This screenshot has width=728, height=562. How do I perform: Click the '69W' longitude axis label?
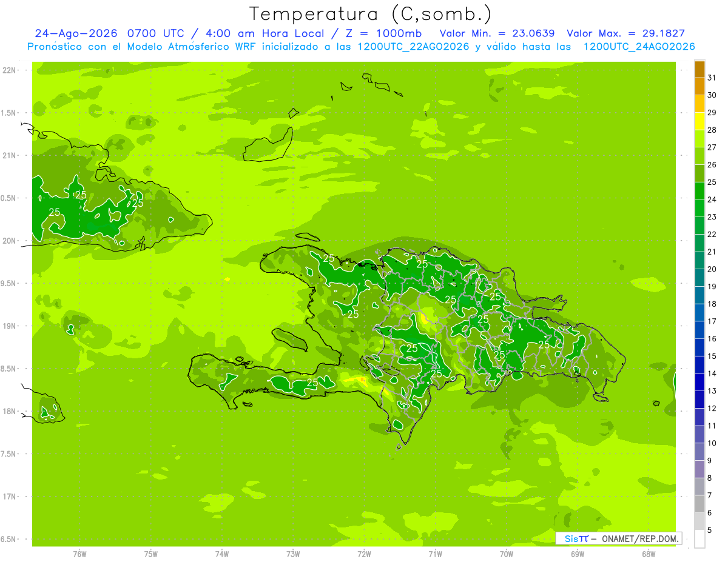[x=578, y=554]
